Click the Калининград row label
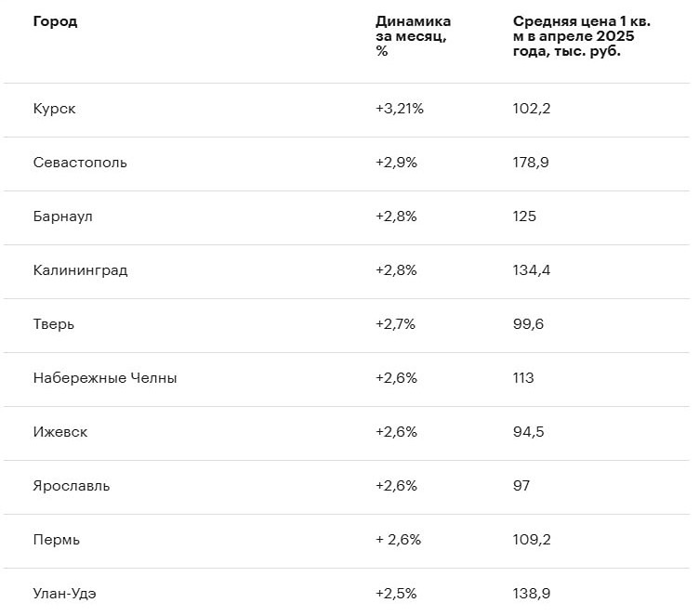The width and height of the screenshot is (699, 616). [80, 270]
